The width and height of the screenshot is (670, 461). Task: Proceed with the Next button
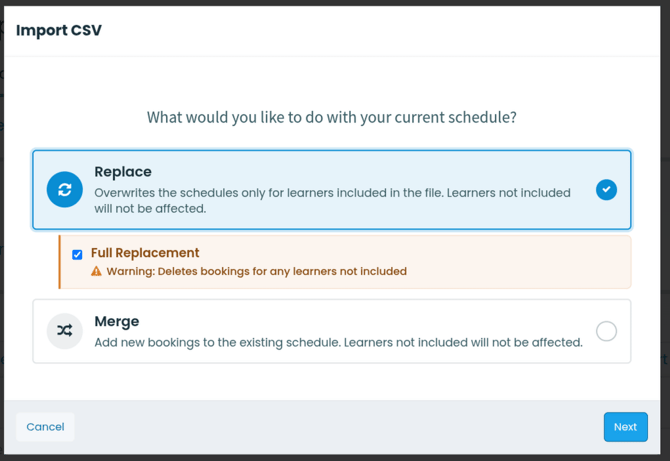point(625,427)
